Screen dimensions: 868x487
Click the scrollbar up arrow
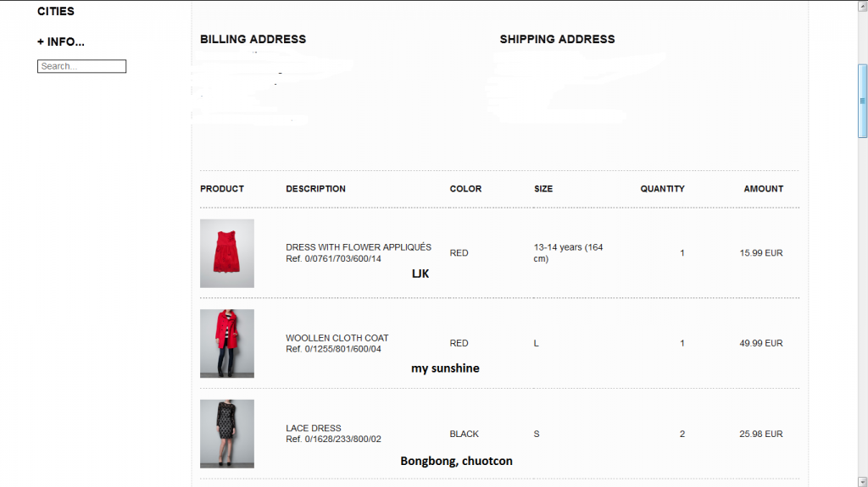click(862, 6)
